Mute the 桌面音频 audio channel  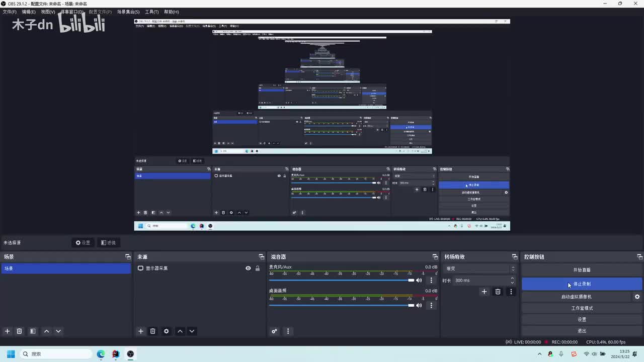(419, 305)
